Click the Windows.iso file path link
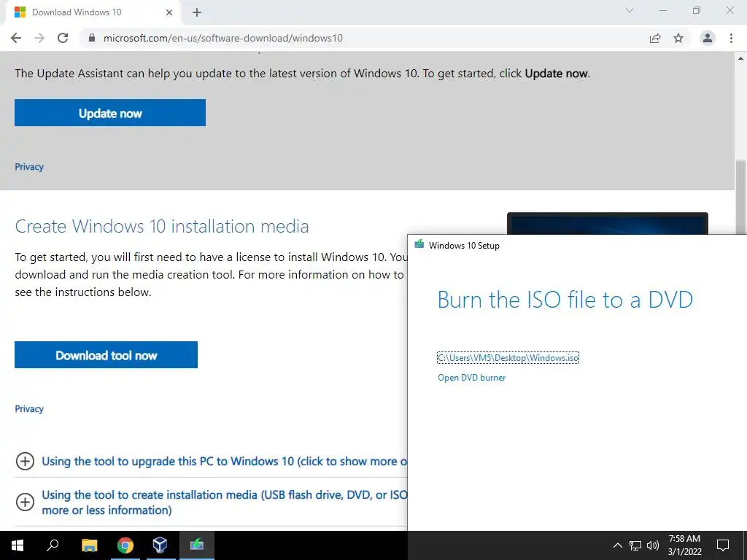This screenshot has width=747, height=560. point(508,357)
